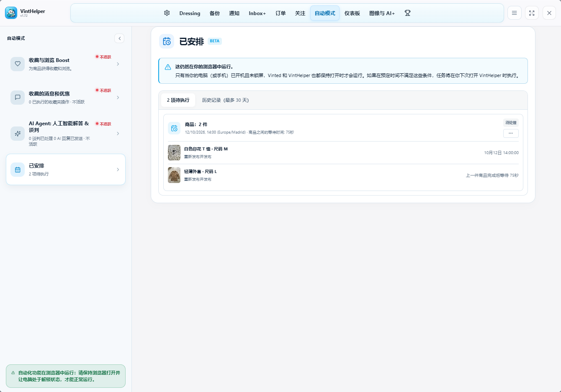
Task: Collapse the 自动模式 sidebar panel
Action: pyautogui.click(x=119, y=39)
